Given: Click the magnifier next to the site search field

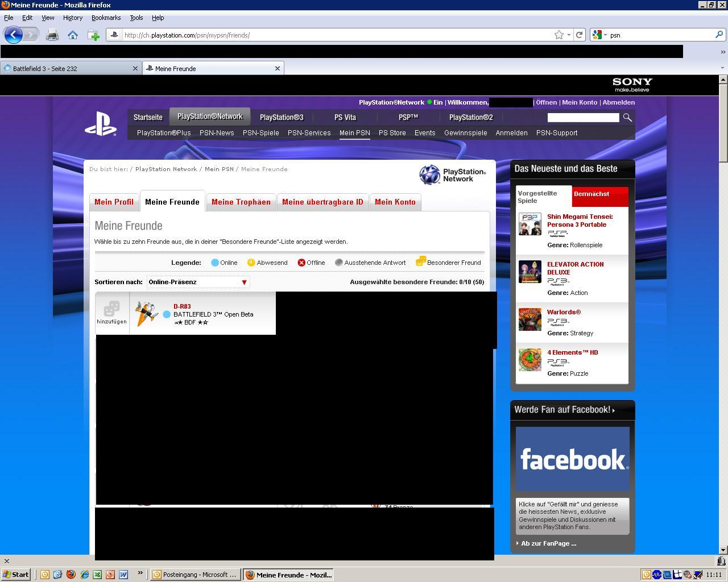Looking at the screenshot, I should coord(627,118).
